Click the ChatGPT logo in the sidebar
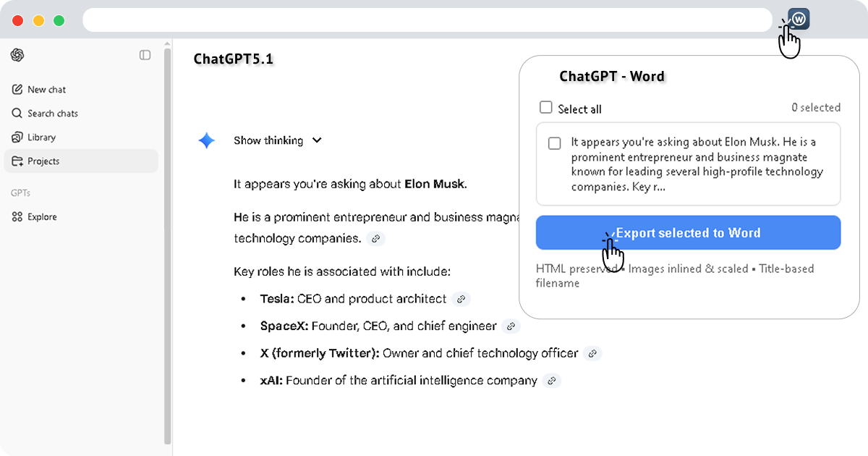The height and width of the screenshot is (456, 868). click(x=17, y=55)
